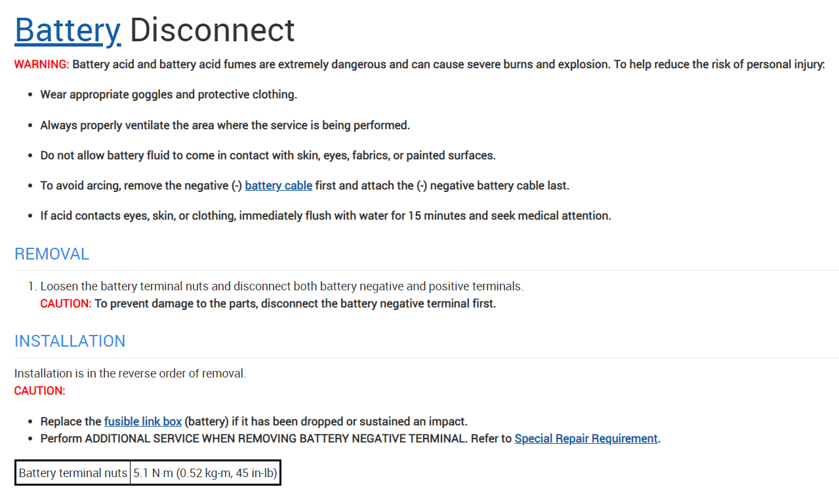Open the "fusible link box" link

[142, 421]
